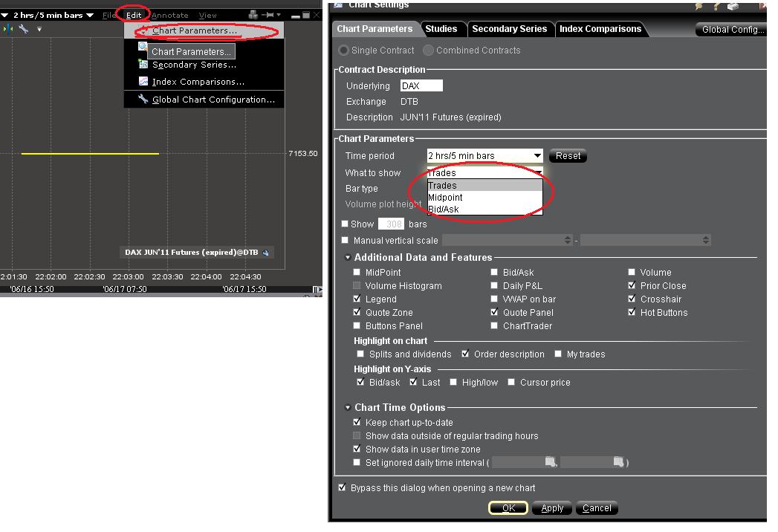Click the yellow price line on chart
The width and height of the screenshot is (778, 532).
click(90, 154)
